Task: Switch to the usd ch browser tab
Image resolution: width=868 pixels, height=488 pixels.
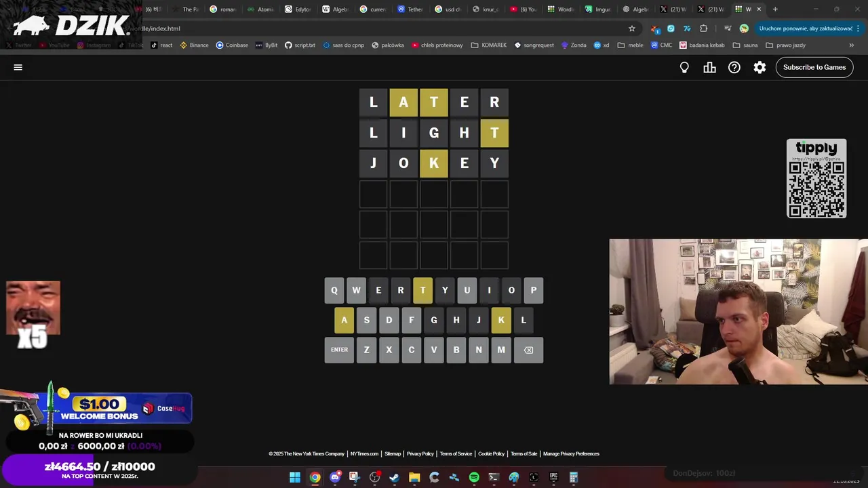Action: pyautogui.click(x=448, y=9)
